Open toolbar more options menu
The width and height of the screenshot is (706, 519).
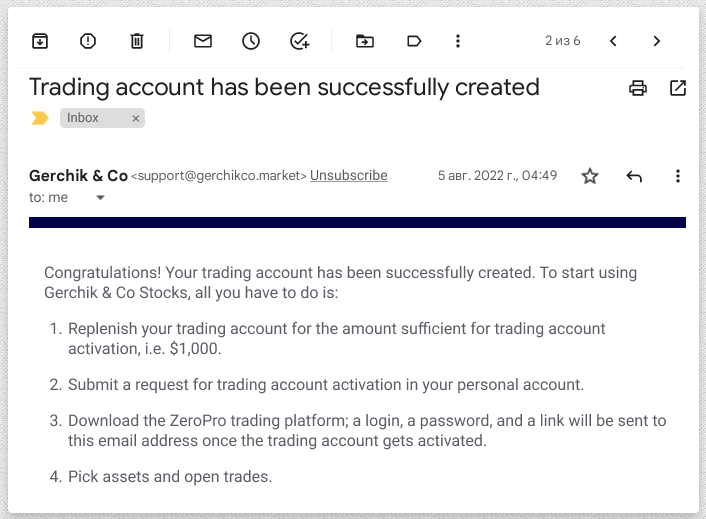tap(458, 41)
